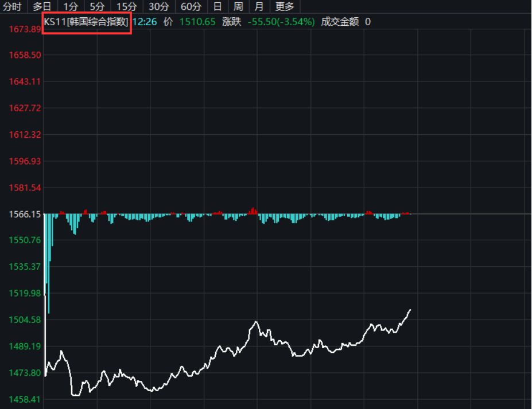Viewport: 532px width, 409px height.
Task: Click the KS11 韩国综合指数 symbol name
Action: (87, 22)
